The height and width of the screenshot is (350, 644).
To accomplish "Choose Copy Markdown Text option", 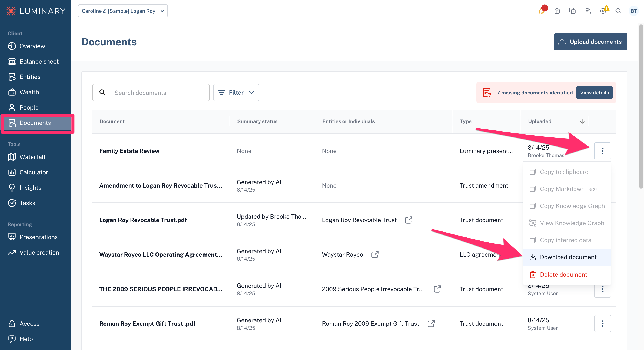I will [x=567, y=189].
